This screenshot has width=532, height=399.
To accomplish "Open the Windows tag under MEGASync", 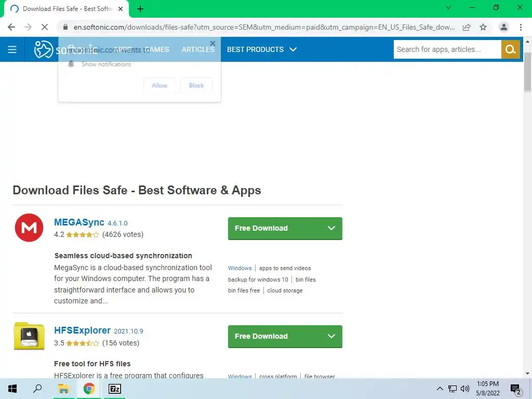I will pyautogui.click(x=240, y=268).
